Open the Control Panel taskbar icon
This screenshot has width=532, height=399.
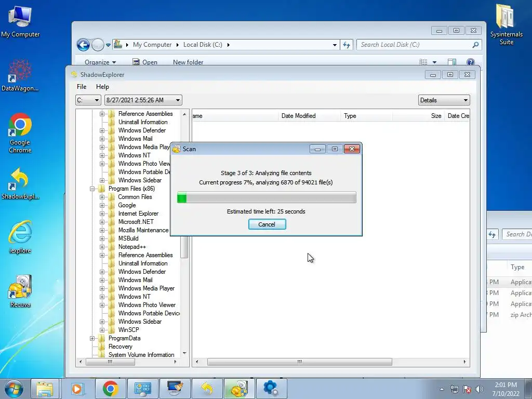[142, 389]
